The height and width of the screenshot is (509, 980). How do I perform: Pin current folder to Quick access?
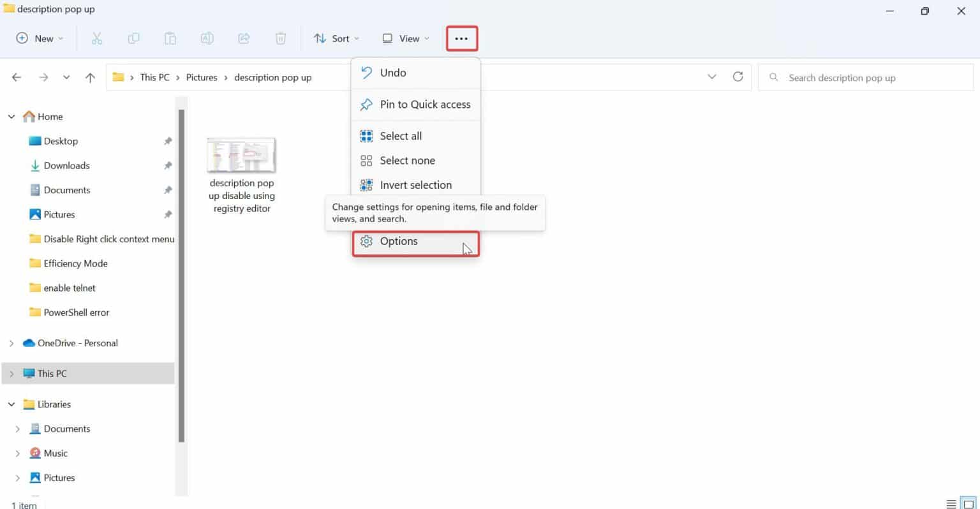(x=415, y=104)
